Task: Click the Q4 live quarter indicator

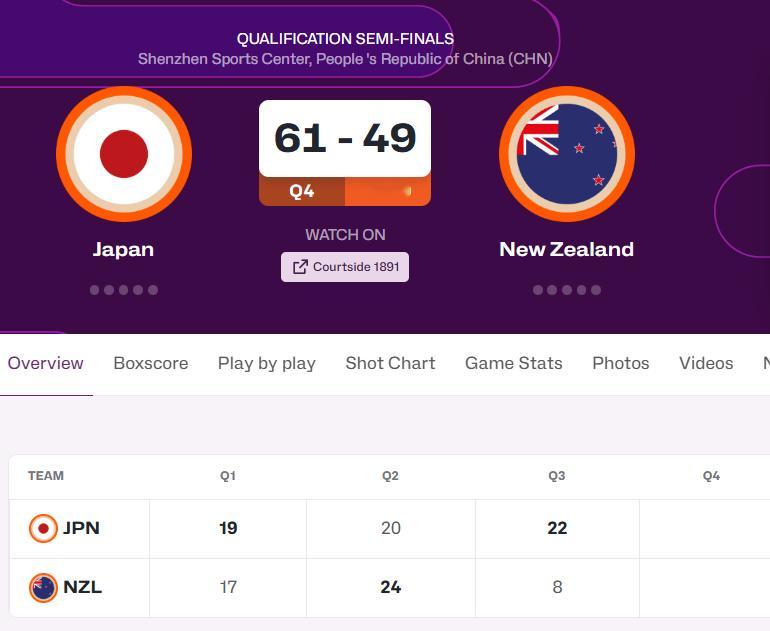Action: pyautogui.click(x=302, y=191)
